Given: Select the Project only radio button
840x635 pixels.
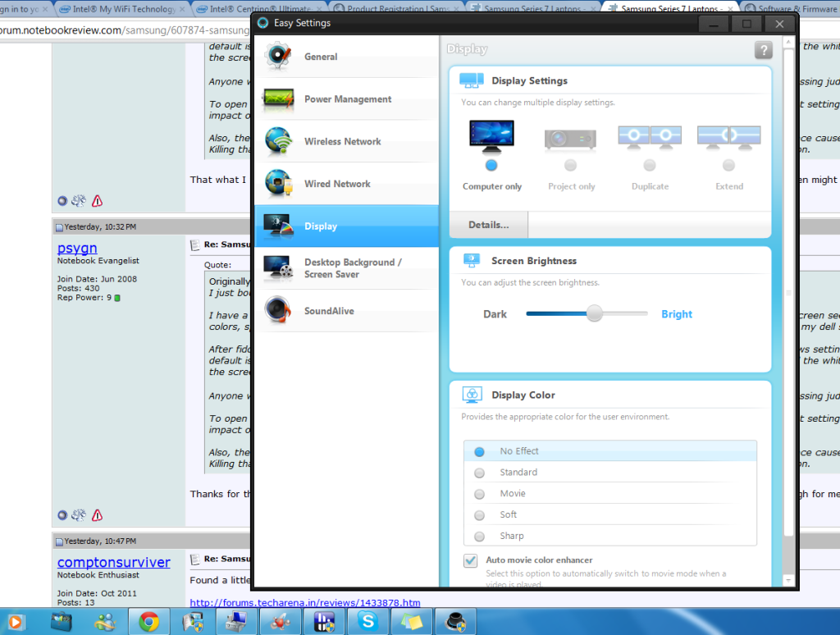Looking at the screenshot, I should click(x=571, y=165).
